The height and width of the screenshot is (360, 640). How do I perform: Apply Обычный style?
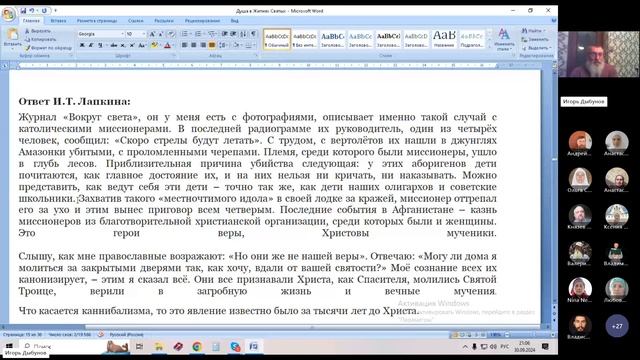click(277, 40)
